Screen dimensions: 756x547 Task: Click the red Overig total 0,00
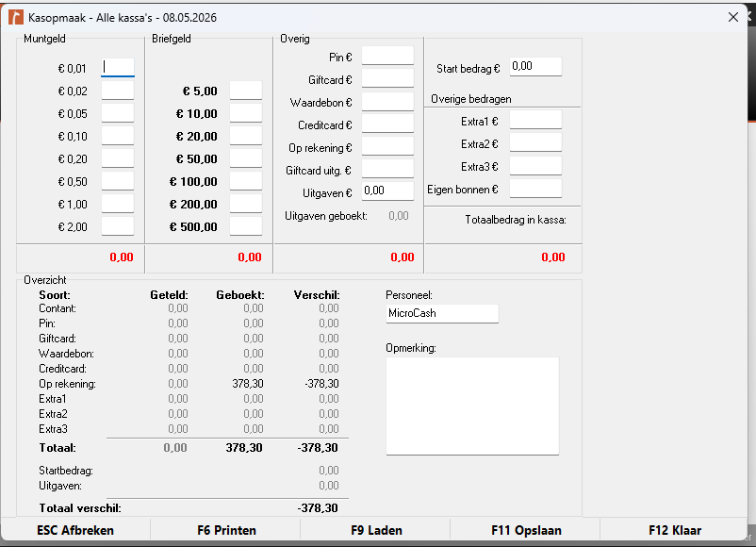pyautogui.click(x=403, y=257)
